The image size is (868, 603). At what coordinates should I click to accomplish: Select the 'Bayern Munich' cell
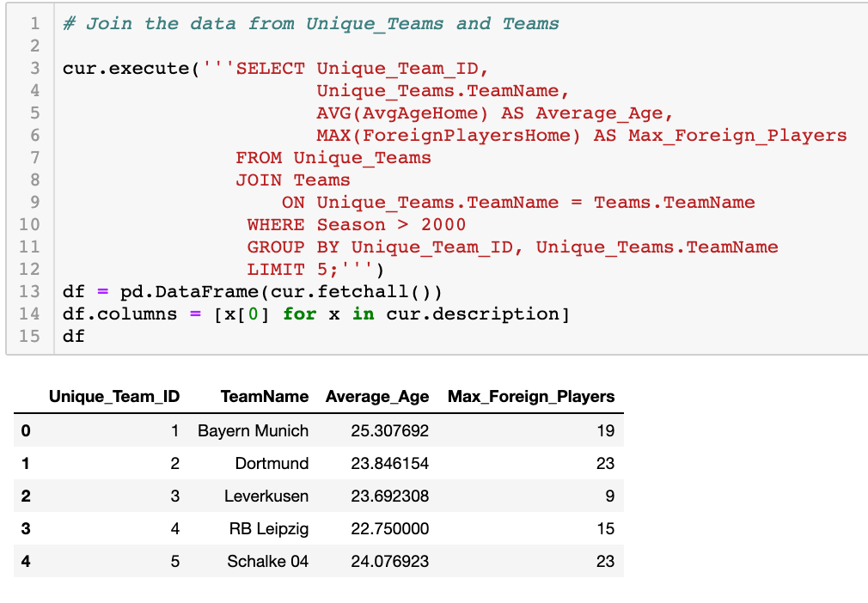click(x=253, y=431)
